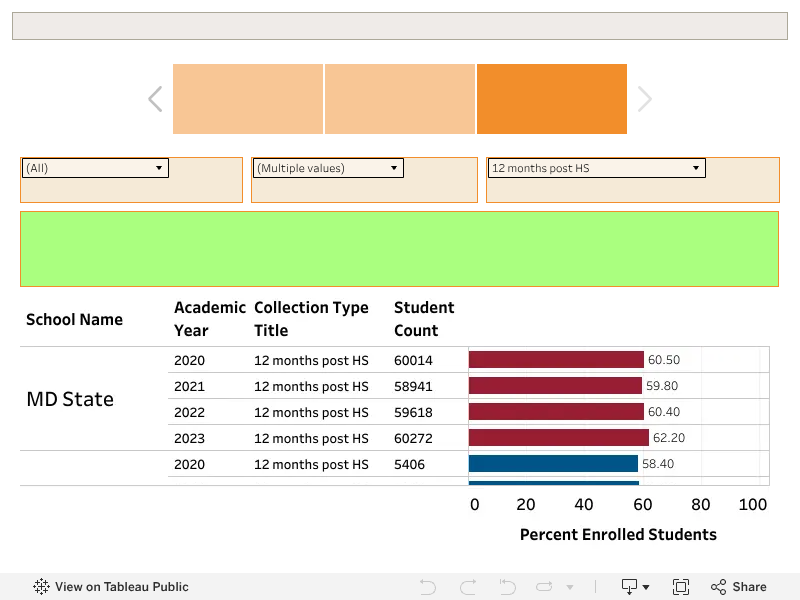Click the 2023 MD State maroon bar

pos(559,438)
